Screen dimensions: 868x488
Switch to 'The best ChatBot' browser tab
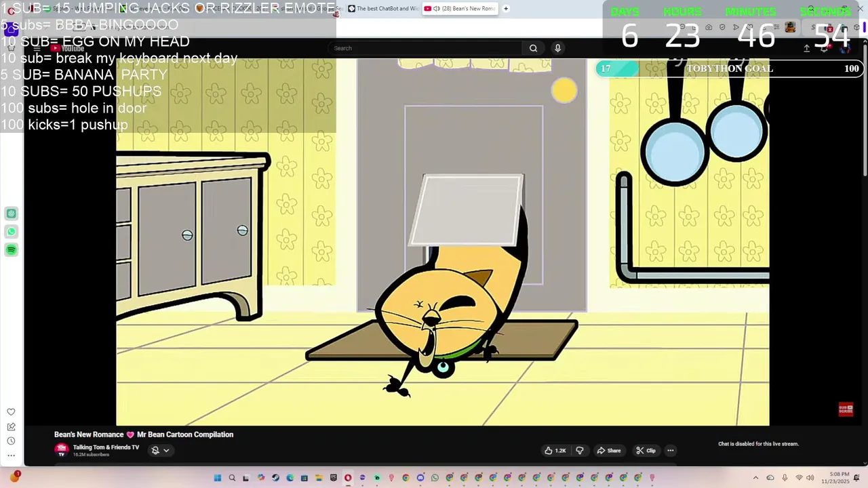pos(382,9)
